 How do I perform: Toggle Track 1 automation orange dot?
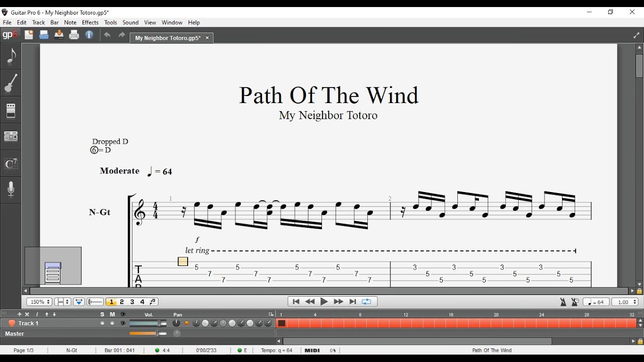[x=187, y=323]
